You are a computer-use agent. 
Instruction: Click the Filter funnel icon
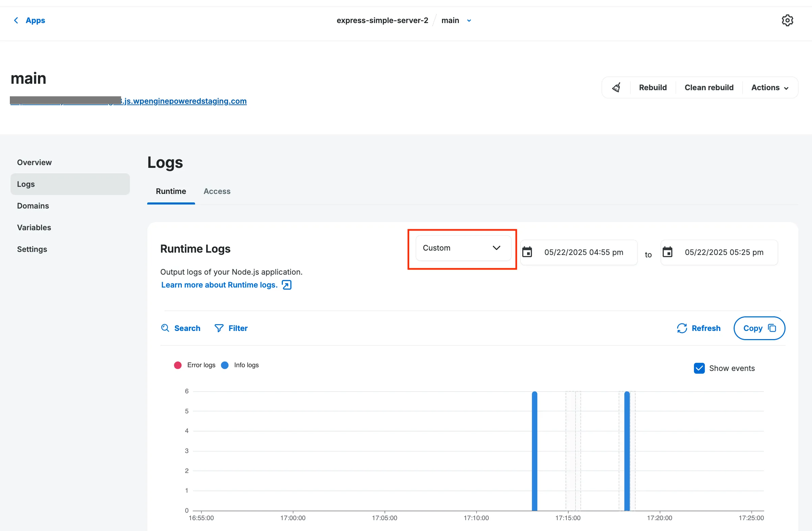pyautogui.click(x=219, y=328)
